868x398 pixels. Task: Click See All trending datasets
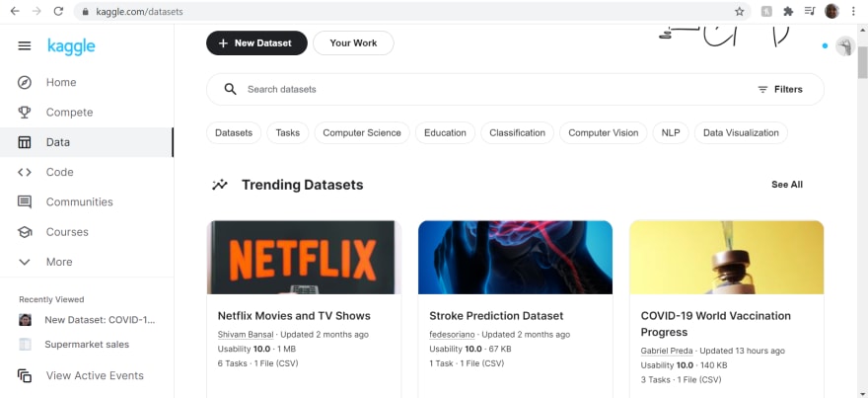pos(787,185)
